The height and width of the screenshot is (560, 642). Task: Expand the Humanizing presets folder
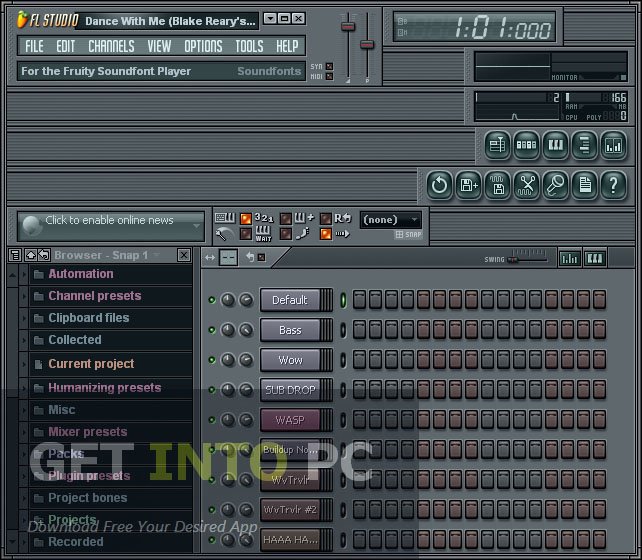click(24, 388)
